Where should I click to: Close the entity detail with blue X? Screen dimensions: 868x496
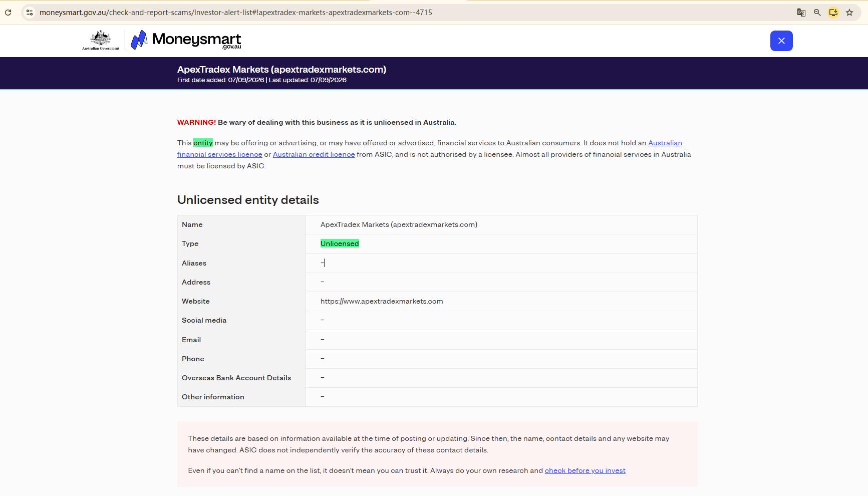[x=781, y=41]
